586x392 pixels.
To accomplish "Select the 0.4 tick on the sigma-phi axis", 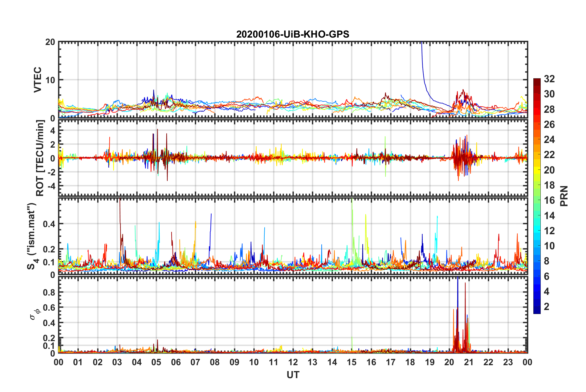I will (49, 323).
